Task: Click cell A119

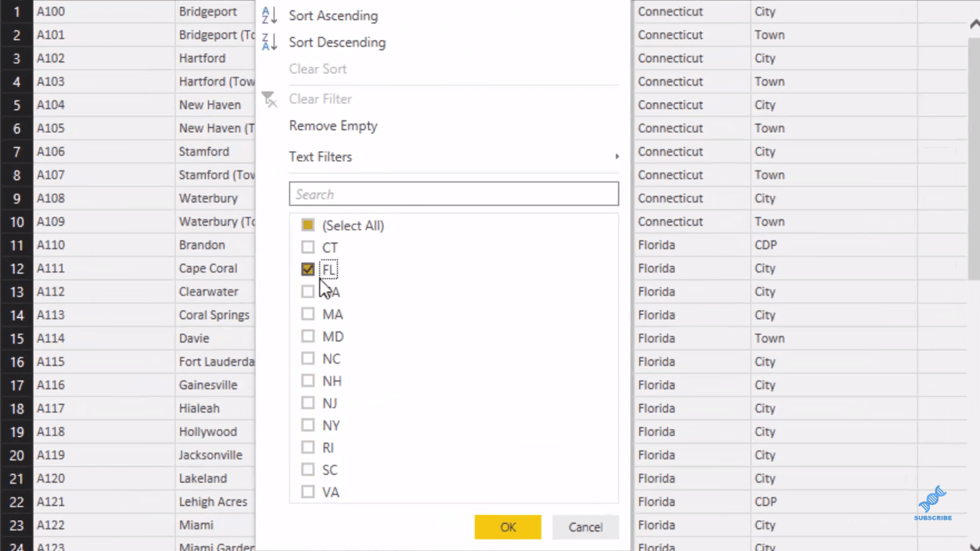Action: point(104,456)
